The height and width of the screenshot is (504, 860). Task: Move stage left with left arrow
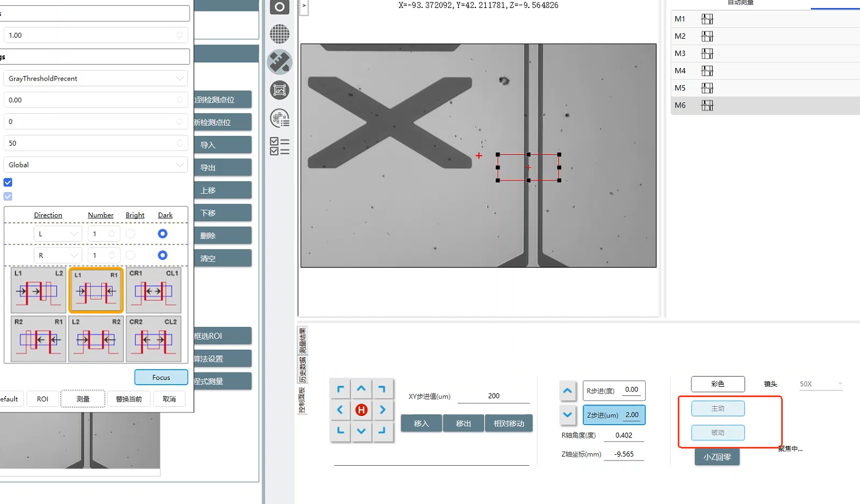tap(340, 410)
